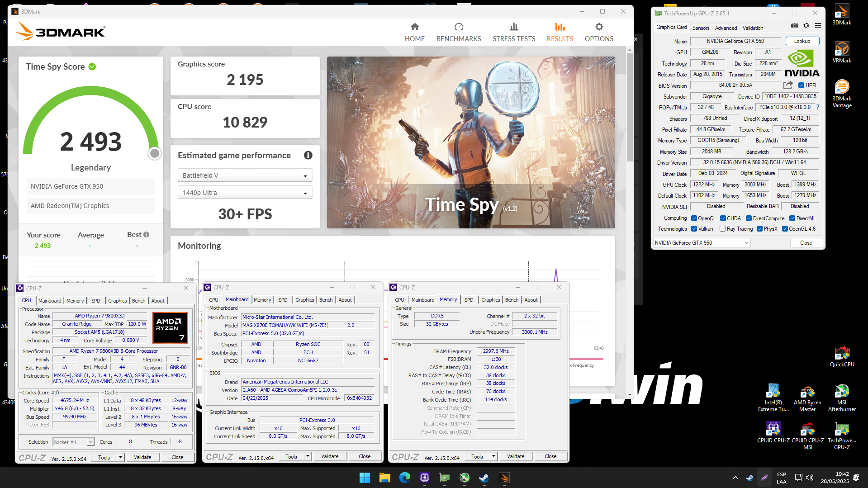The image size is (868, 488).
Task: Select SPD tab in the Mainboard CPU-Z window
Action: pyautogui.click(x=283, y=300)
